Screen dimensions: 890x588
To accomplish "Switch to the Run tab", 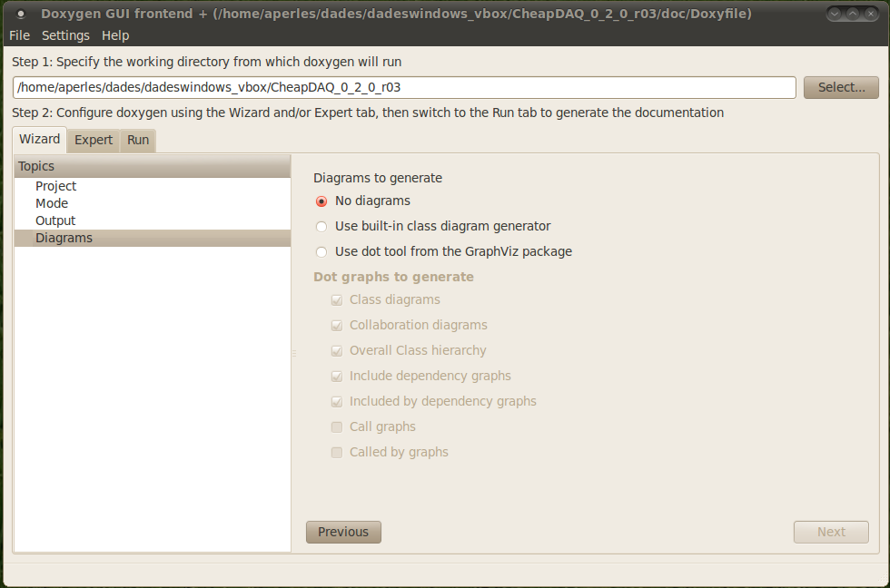I will pyautogui.click(x=138, y=140).
